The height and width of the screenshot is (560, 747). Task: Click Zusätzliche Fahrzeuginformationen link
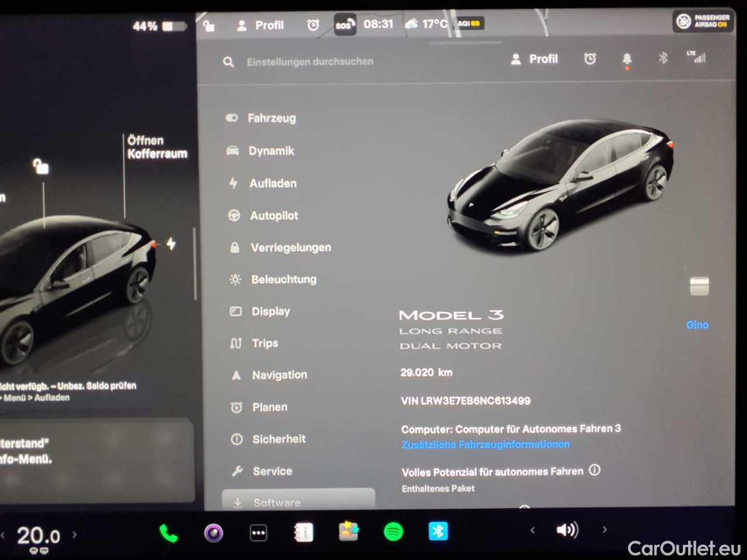(486, 444)
